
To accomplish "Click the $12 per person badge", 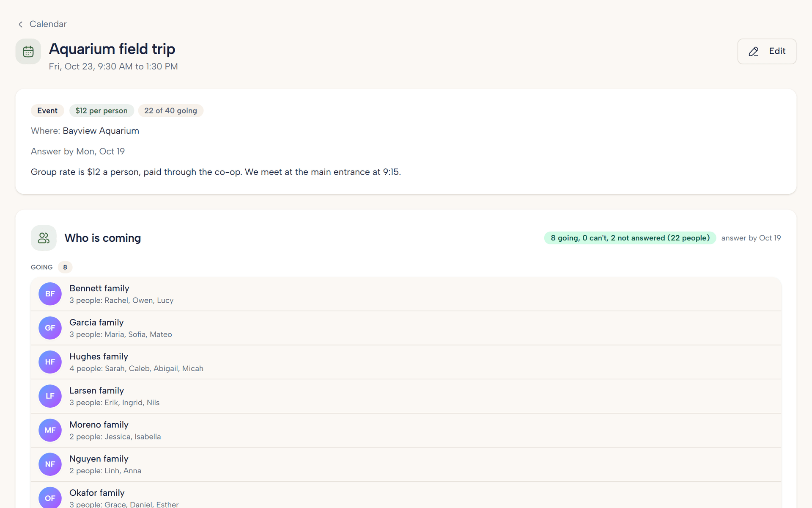I will pyautogui.click(x=101, y=110).
